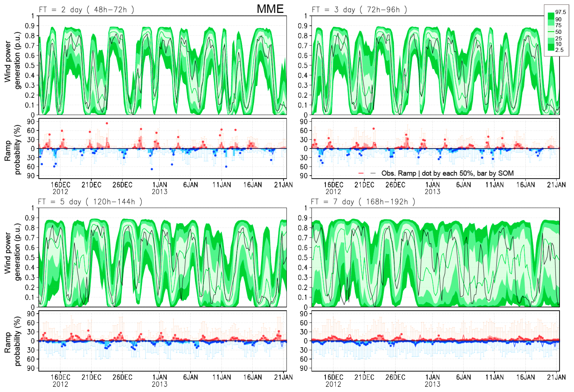Pick the green median line sample beside 50

[x=551, y=32]
